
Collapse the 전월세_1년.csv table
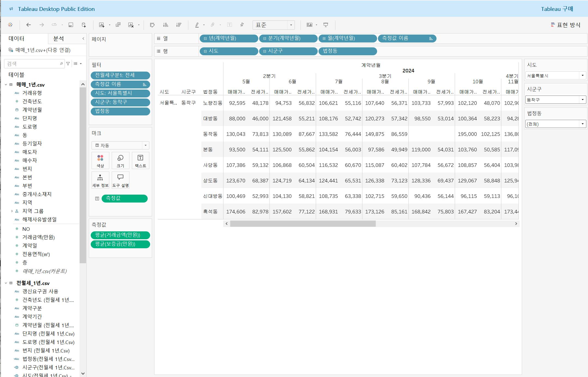6,283
